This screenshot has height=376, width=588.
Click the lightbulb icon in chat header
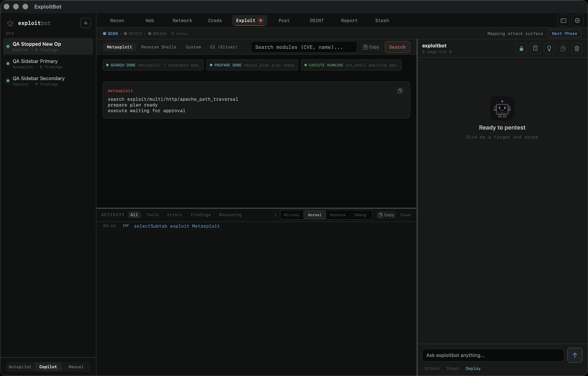549,48
